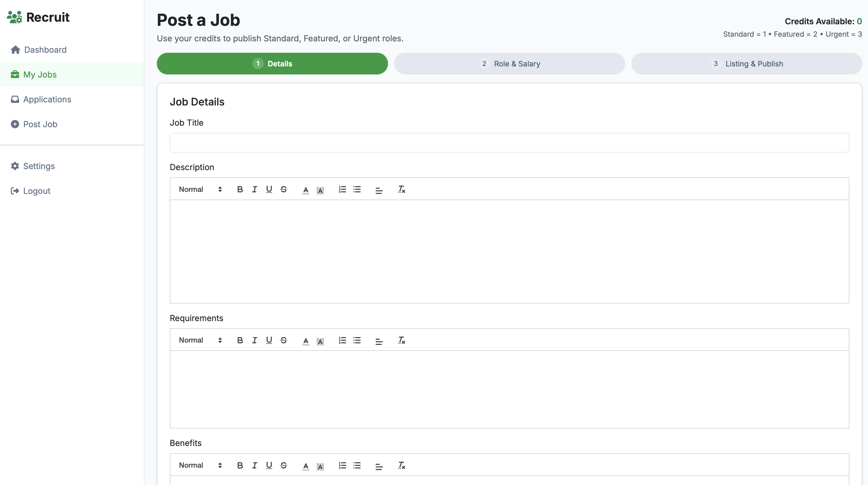
Task: Switch to the Listing & Publish step
Action: coord(747,63)
